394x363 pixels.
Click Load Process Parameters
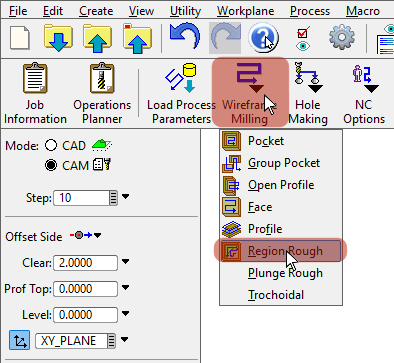click(181, 93)
